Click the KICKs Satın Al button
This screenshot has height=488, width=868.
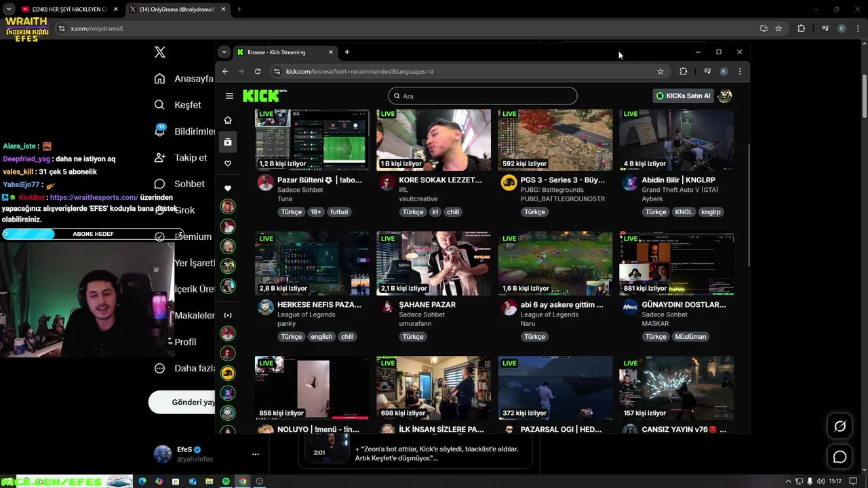684,96
